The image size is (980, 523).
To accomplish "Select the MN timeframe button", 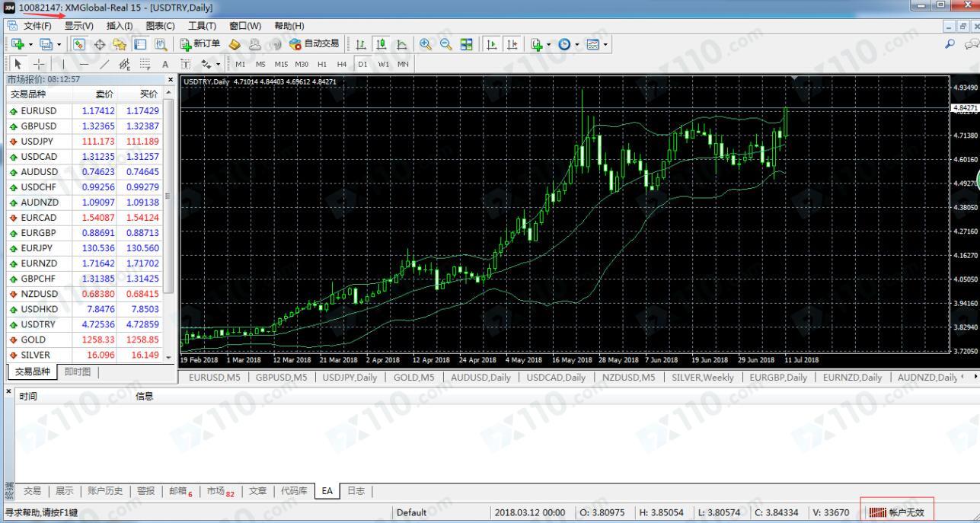I will click(x=403, y=64).
